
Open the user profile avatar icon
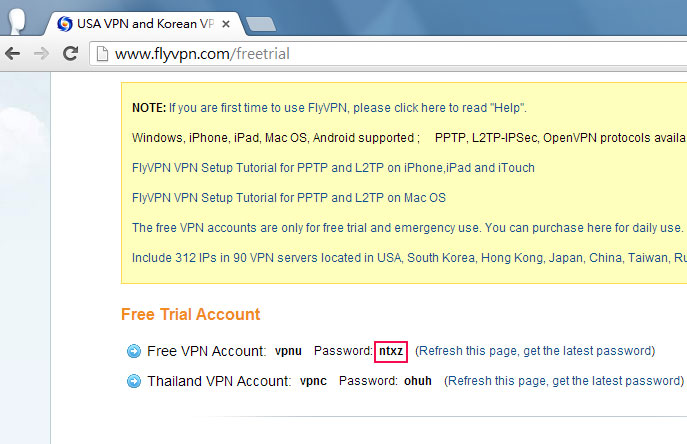click(17, 21)
